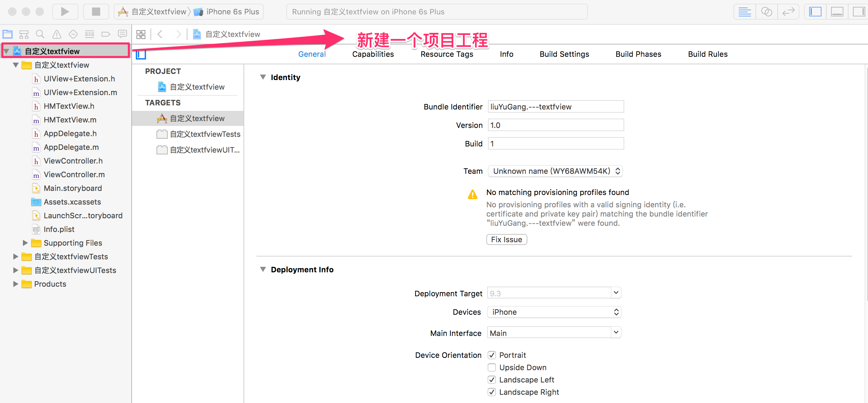
Task: Toggle the Debug area bottom panel icon
Action: 837,12
